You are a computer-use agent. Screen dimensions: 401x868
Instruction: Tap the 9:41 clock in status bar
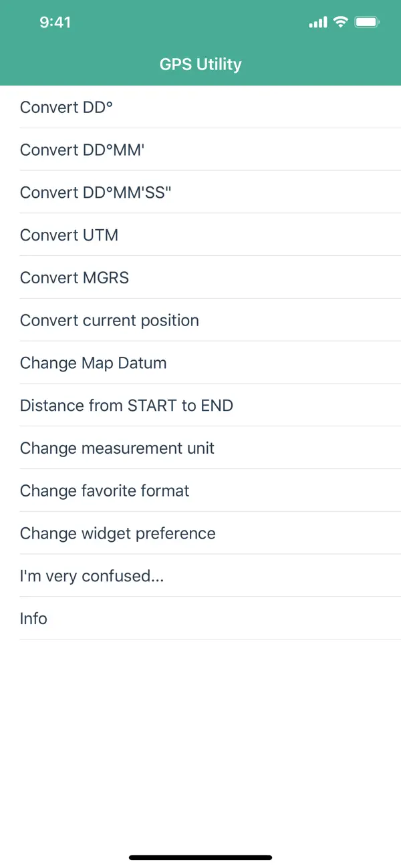tap(55, 23)
